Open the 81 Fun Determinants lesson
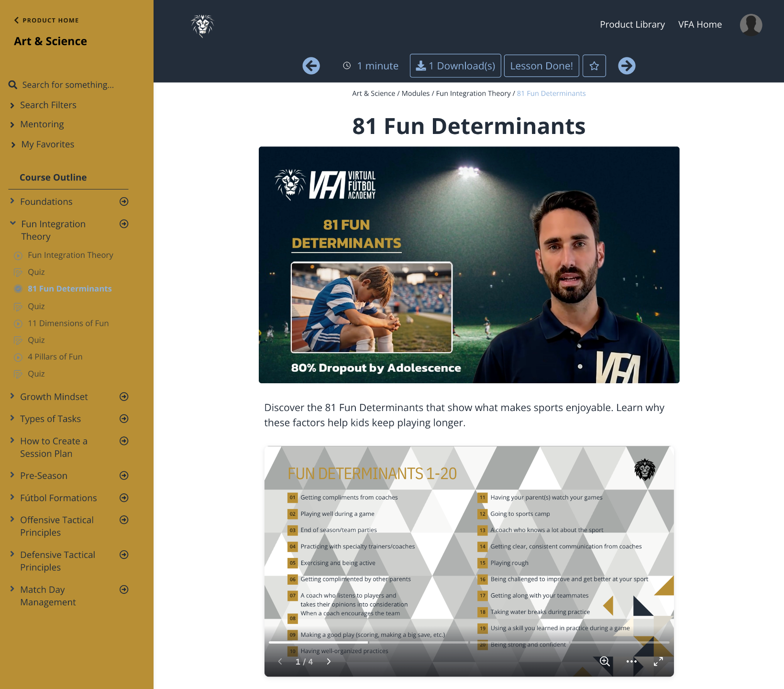Image resolution: width=784 pixels, height=689 pixels. pos(69,289)
